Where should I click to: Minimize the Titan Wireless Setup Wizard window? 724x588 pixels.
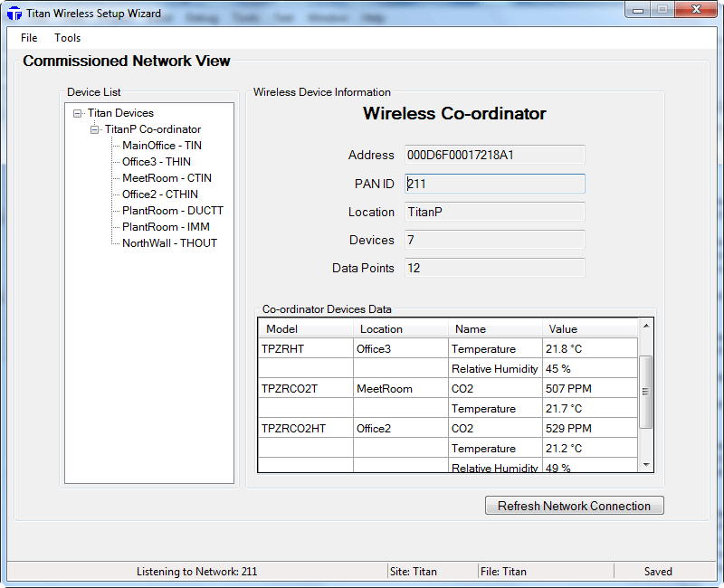coord(638,10)
